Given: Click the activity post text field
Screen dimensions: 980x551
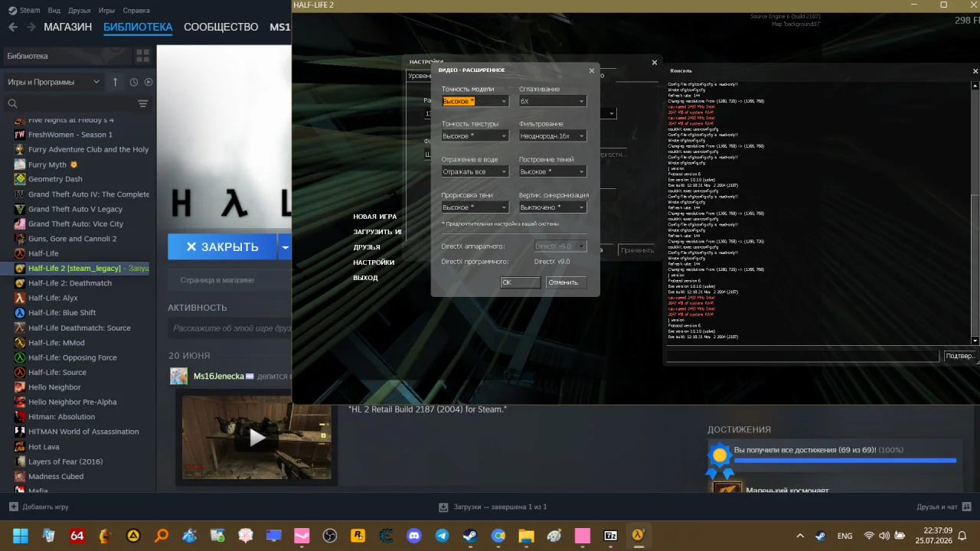Looking at the screenshot, I should click(x=230, y=328).
